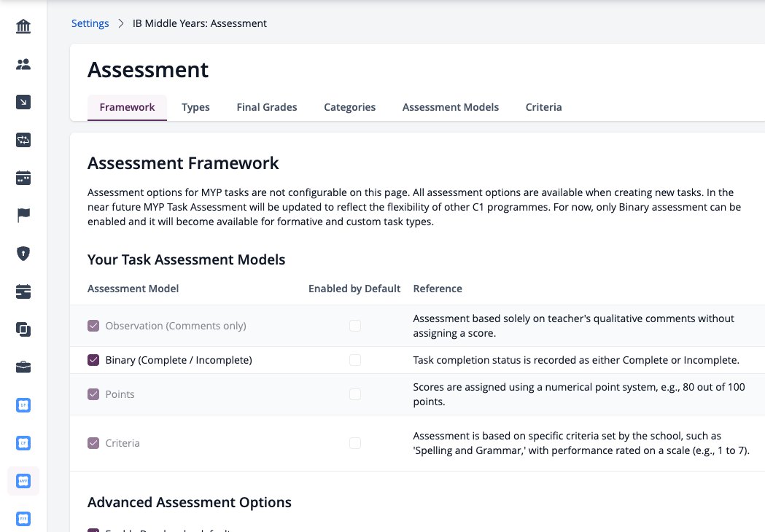765x532 pixels.
Task: Click the diagonal arrow import icon
Action: point(23,102)
